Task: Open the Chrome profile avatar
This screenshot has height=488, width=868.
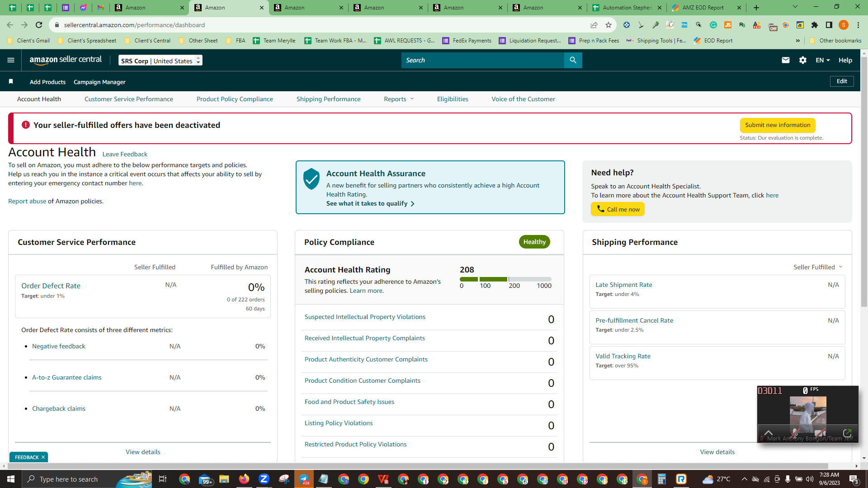Action: (x=844, y=25)
